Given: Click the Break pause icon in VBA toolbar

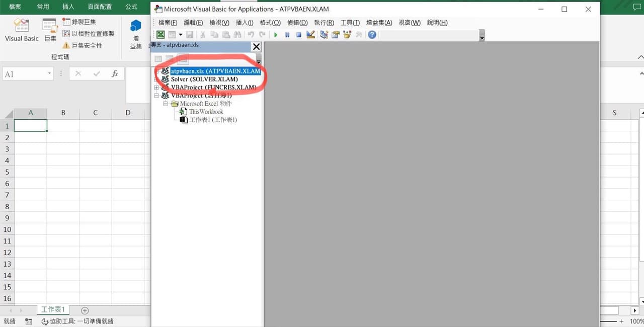Looking at the screenshot, I should pos(287,35).
